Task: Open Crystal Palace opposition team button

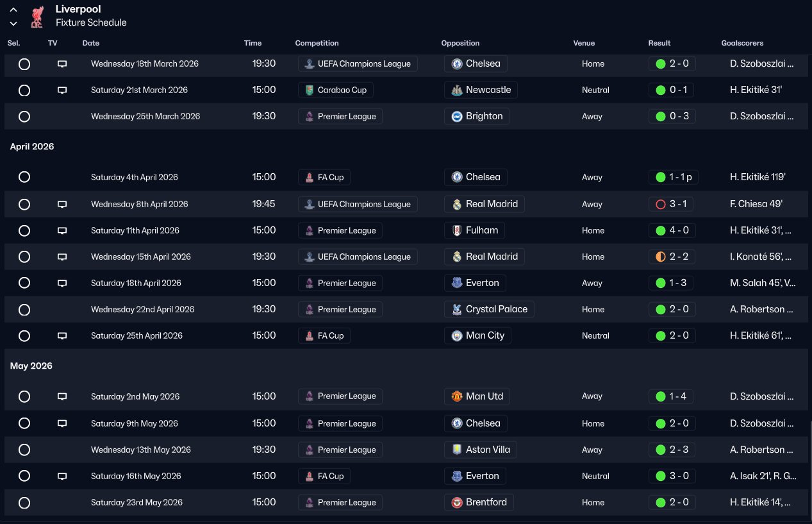Action: pos(489,309)
